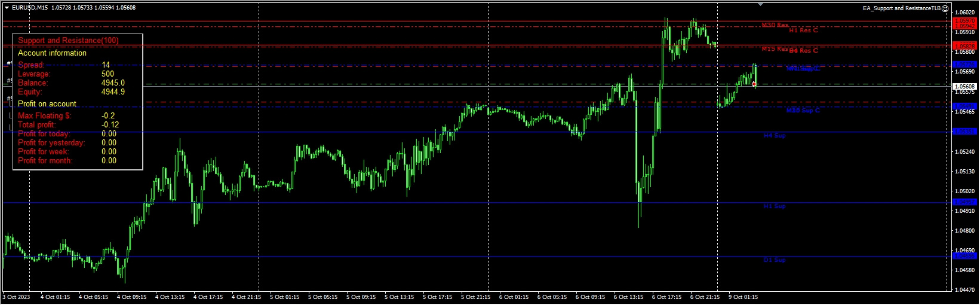Click the Profit for week label
This screenshot has height=305, width=980.
tap(43, 151)
